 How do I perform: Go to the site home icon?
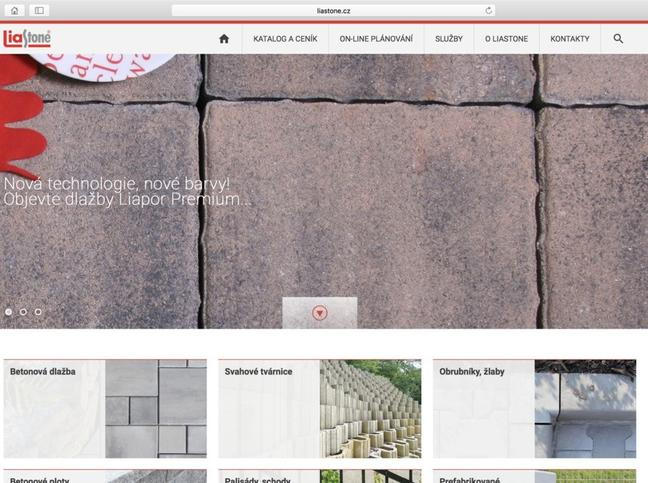pyautogui.click(x=224, y=39)
